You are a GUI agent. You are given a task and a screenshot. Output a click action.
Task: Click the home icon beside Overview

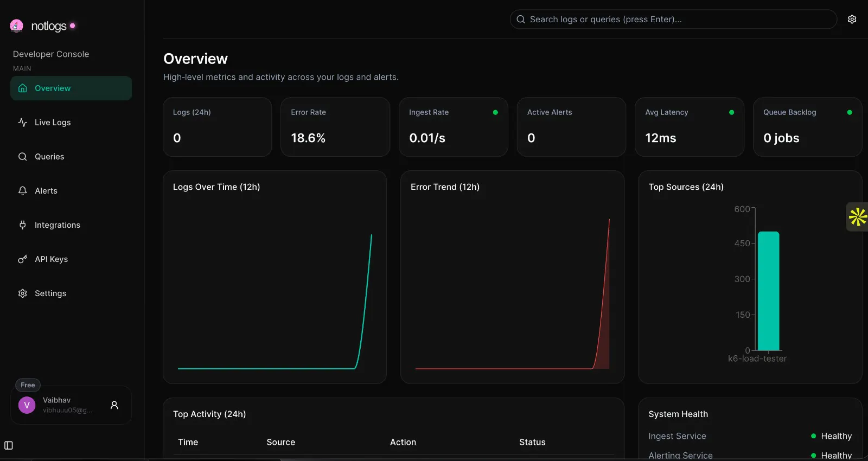pos(23,88)
